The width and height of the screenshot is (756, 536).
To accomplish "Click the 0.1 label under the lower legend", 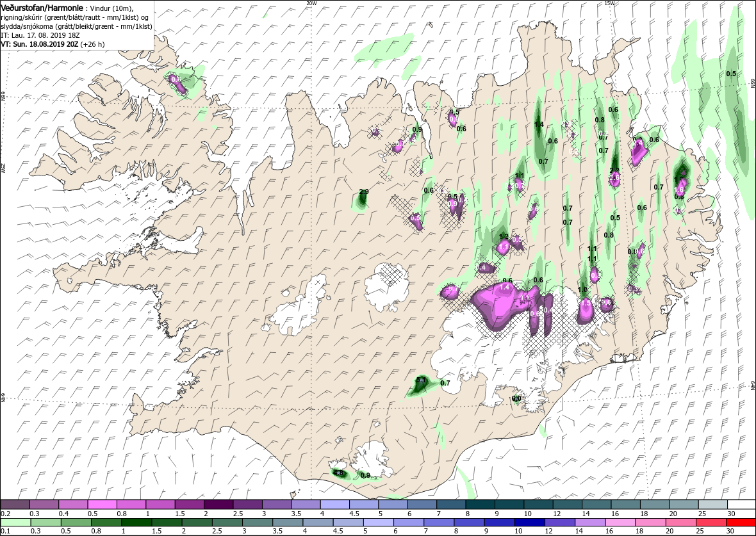I will tap(6, 532).
